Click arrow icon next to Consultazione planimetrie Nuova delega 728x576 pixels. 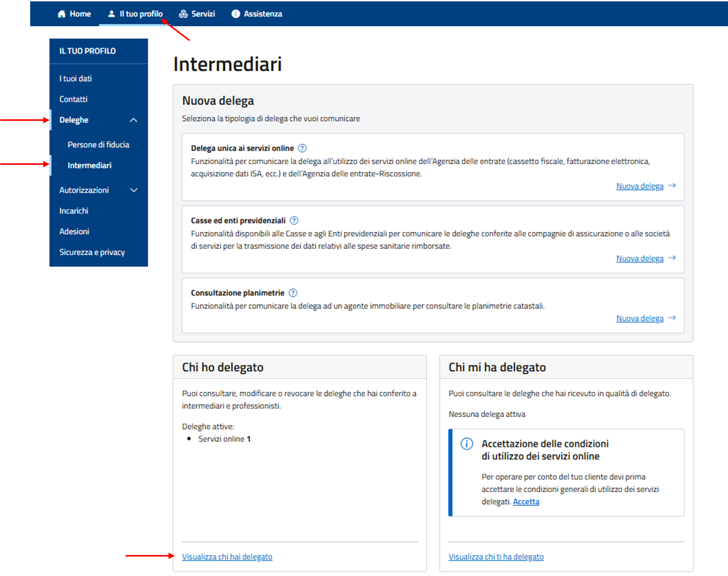pos(672,318)
